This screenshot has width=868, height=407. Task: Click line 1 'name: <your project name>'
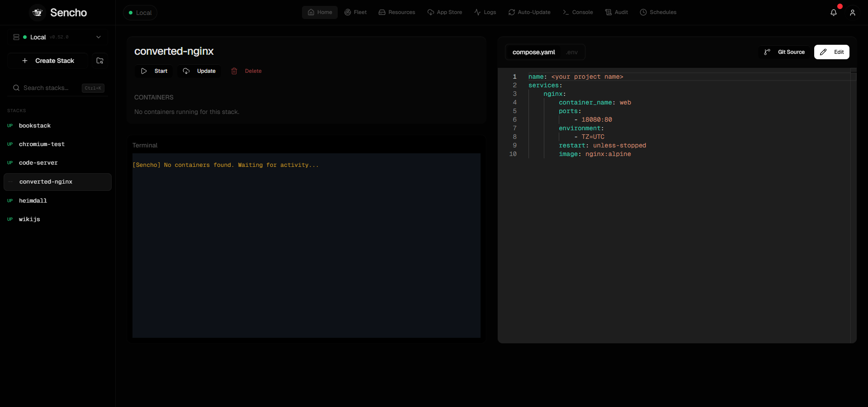coord(576,77)
